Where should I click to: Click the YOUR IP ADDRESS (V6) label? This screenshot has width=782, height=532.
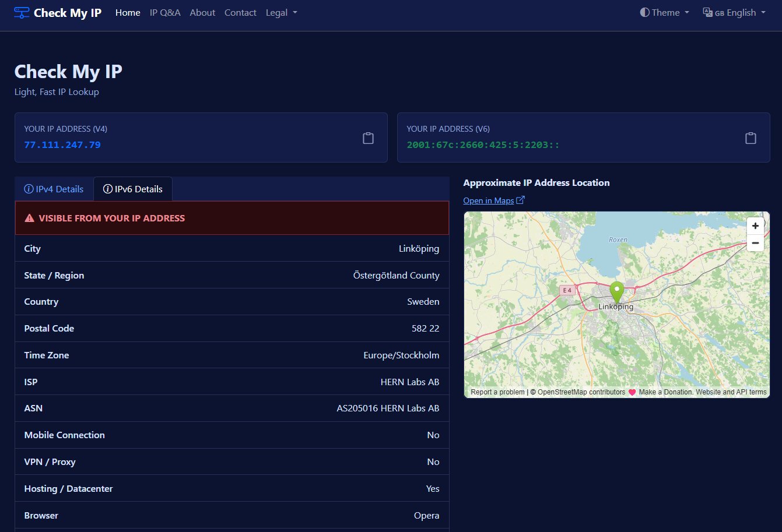tap(448, 129)
